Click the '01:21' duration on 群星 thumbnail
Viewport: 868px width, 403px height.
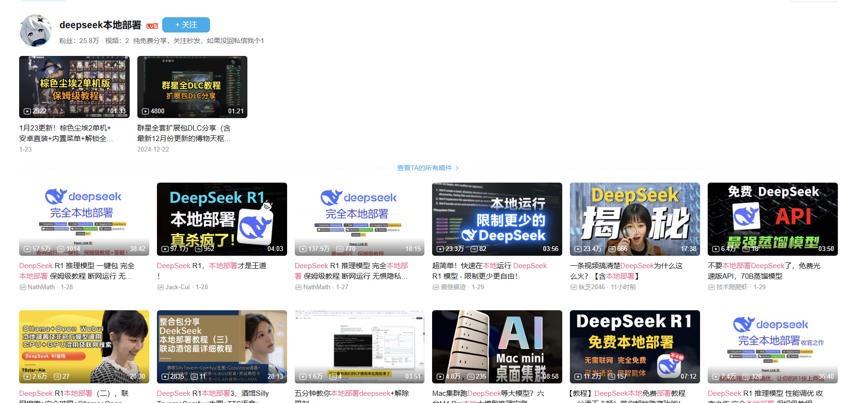pos(236,111)
